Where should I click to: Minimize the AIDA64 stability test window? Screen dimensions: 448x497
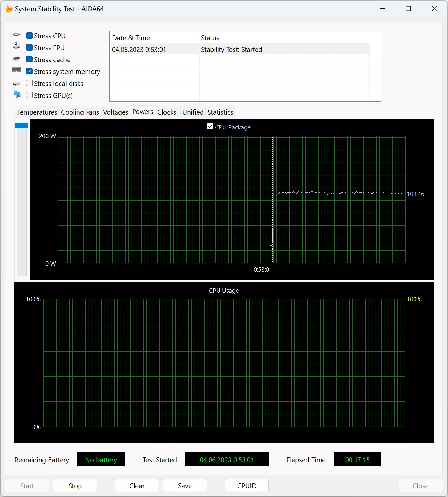(382, 9)
